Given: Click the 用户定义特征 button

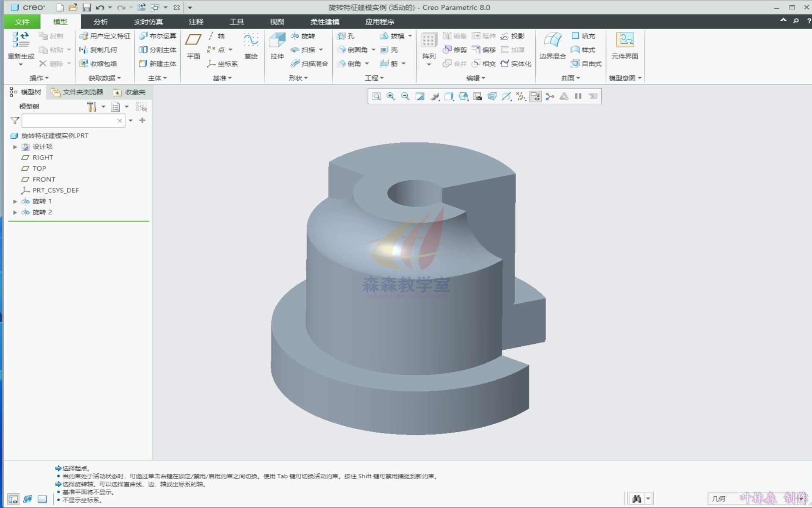Looking at the screenshot, I should click(105, 36).
